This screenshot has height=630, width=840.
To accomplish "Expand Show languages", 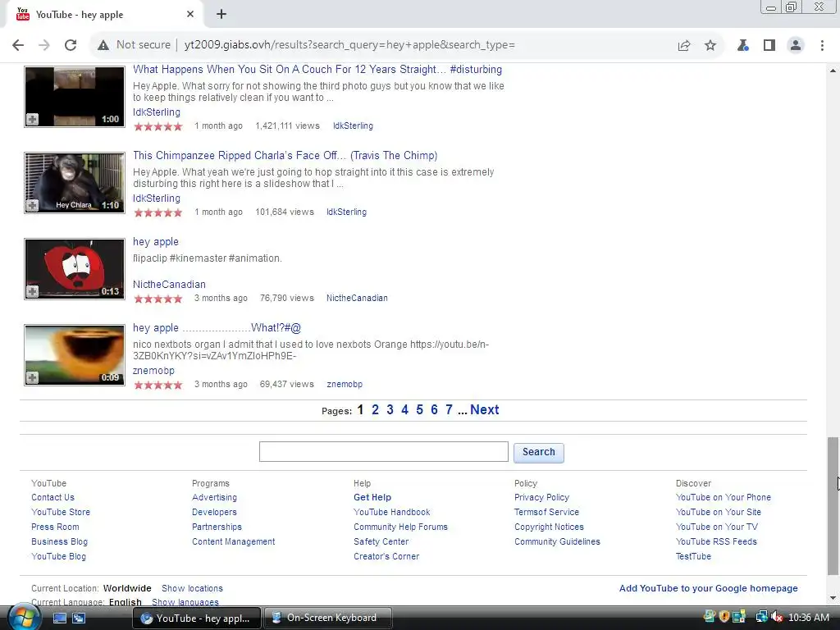I will coord(185,602).
